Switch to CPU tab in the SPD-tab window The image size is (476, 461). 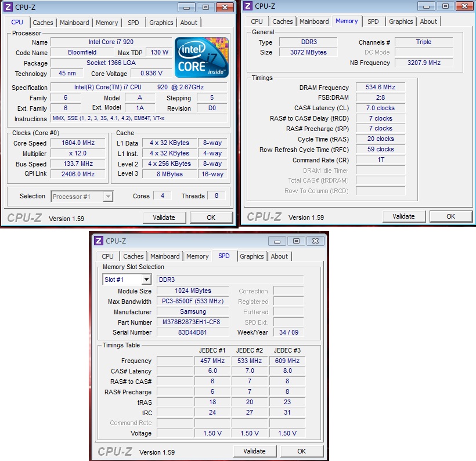click(x=107, y=256)
